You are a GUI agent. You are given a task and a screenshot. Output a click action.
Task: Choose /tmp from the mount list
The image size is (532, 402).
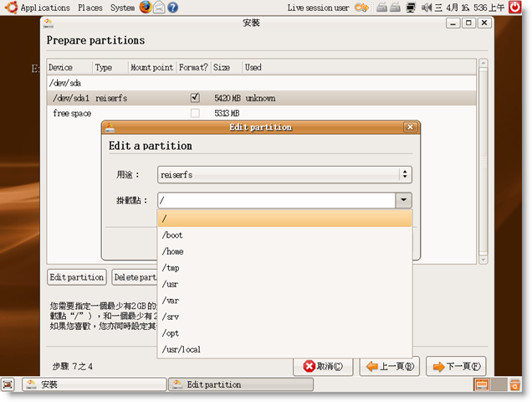coord(284,268)
